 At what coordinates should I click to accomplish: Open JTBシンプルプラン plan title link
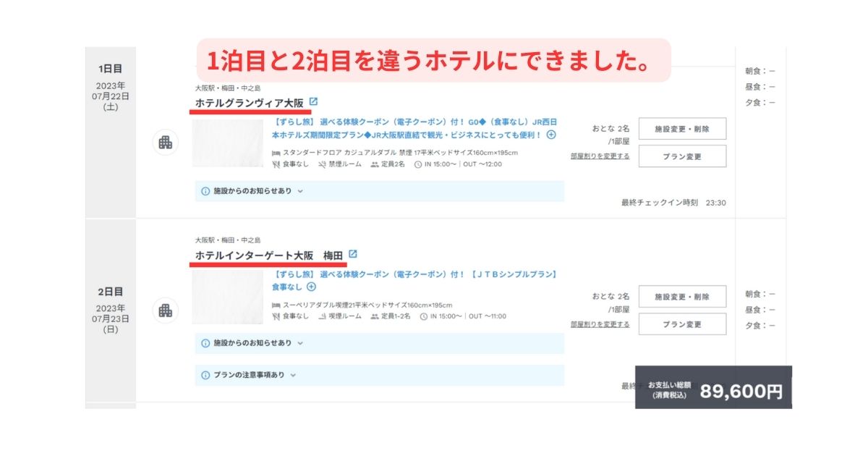[x=414, y=281]
